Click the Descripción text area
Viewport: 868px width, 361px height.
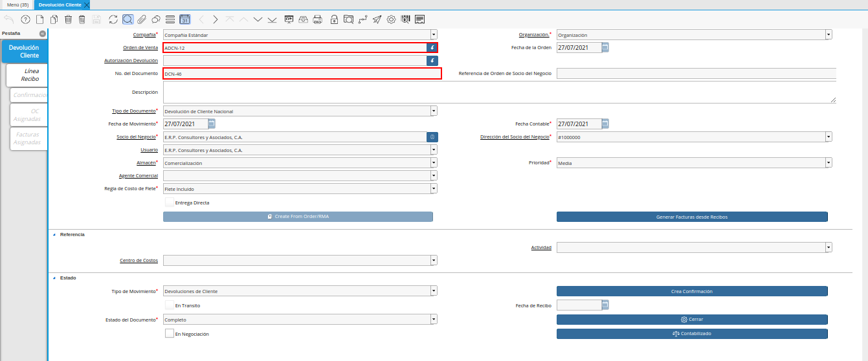(x=500, y=92)
